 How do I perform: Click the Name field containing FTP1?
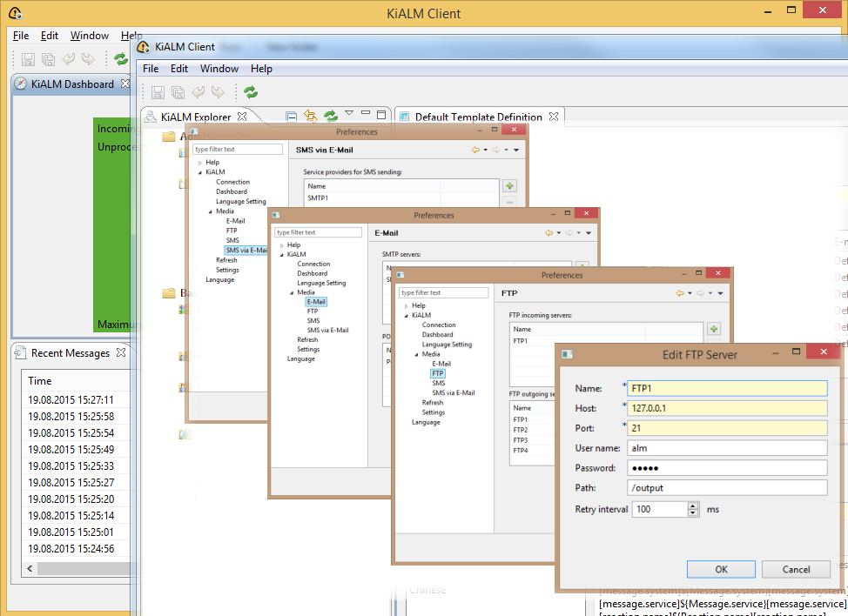727,388
